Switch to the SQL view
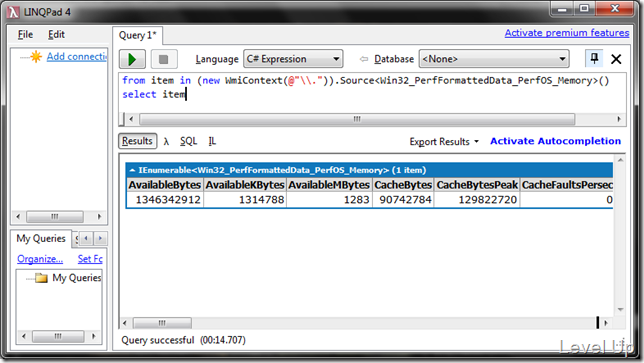Image resolution: width=644 pixels, height=363 pixels. point(189,141)
